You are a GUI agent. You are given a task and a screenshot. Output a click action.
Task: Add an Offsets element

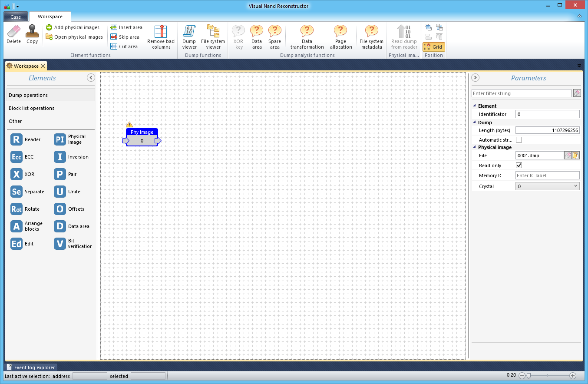[69, 209]
